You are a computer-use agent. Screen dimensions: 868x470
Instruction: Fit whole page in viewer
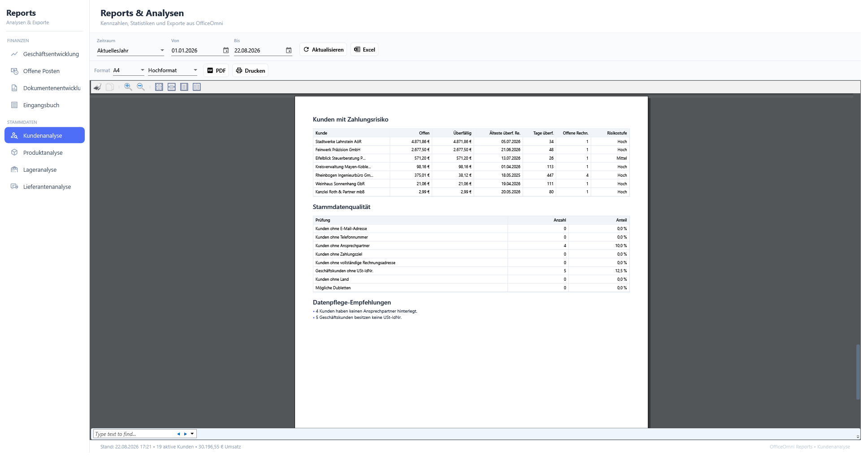coord(159,87)
